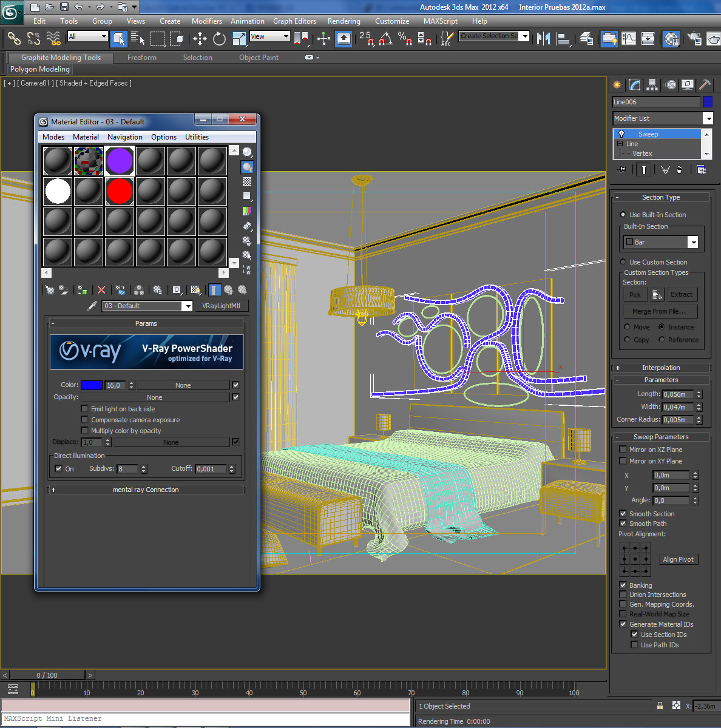Choose the Select and Rotate tool

[219, 39]
